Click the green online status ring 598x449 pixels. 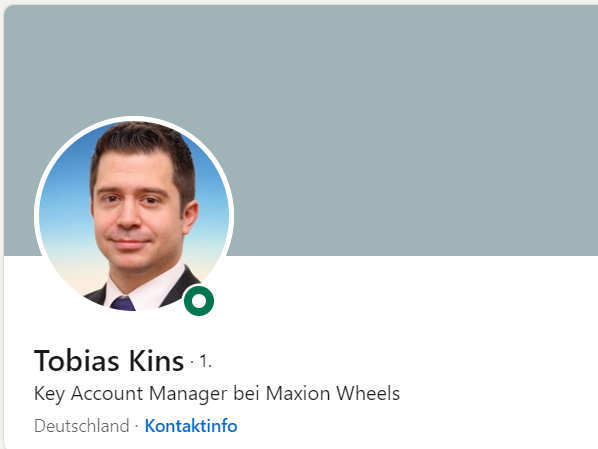pos(199,301)
